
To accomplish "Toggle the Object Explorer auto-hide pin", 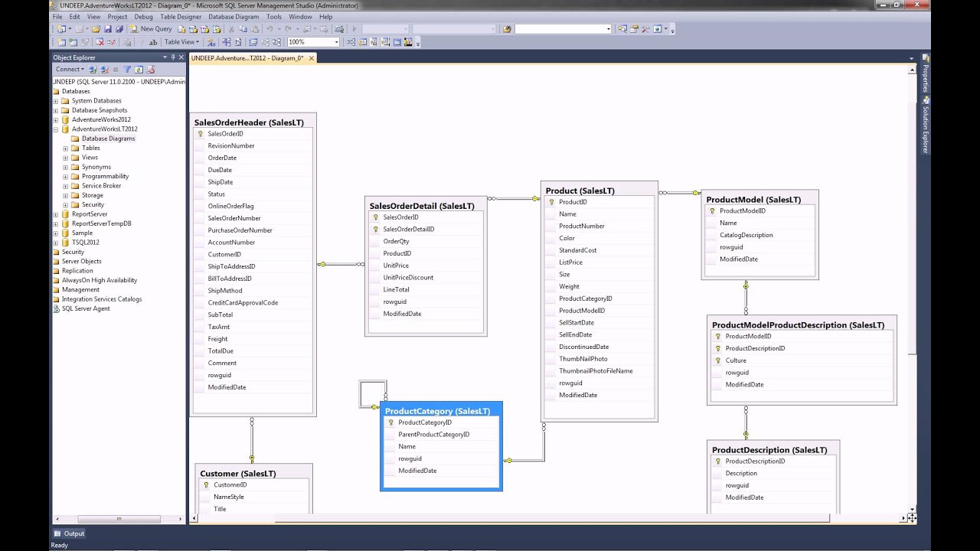I will click(173, 57).
